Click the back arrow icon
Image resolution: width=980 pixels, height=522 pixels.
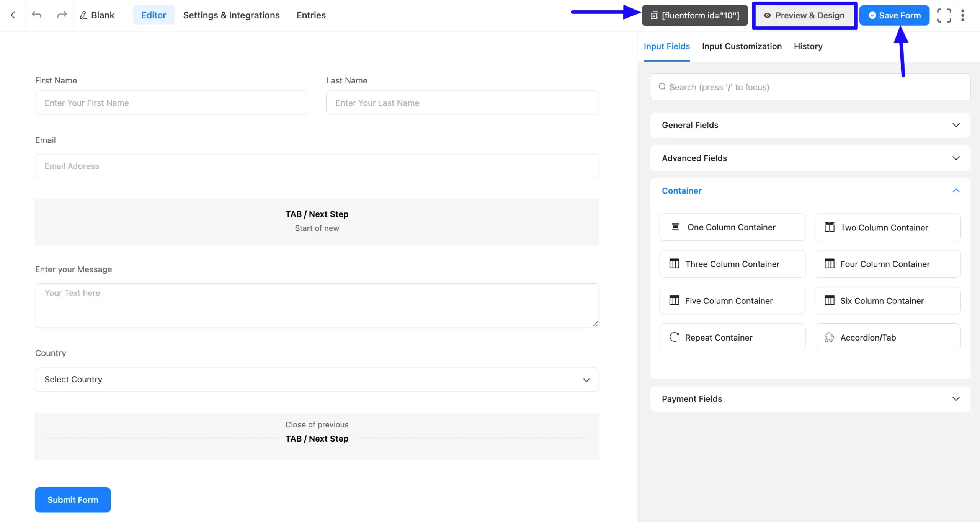tap(13, 15)
